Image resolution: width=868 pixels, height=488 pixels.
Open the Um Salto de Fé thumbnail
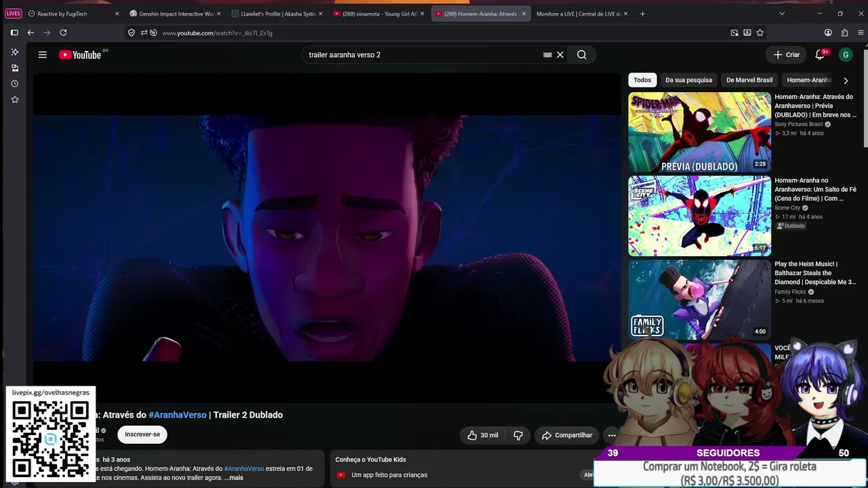(x=700, y=216)
